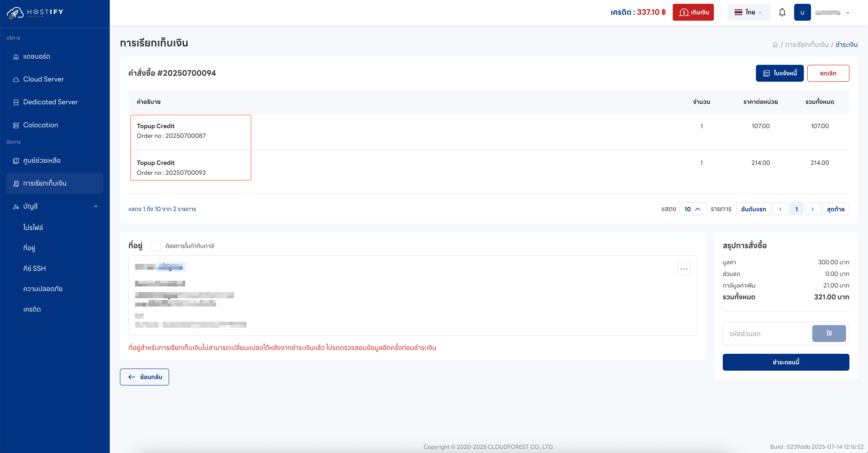Click the Cloud Server sidebar item
The width and height of the screenshot is (868, 453).
43,79
